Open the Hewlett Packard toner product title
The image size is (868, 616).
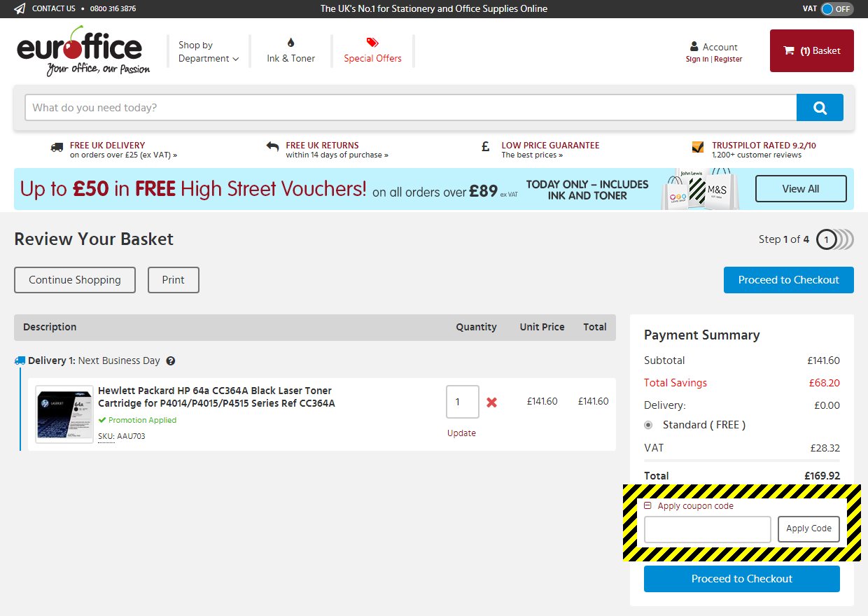pos(216,397)
